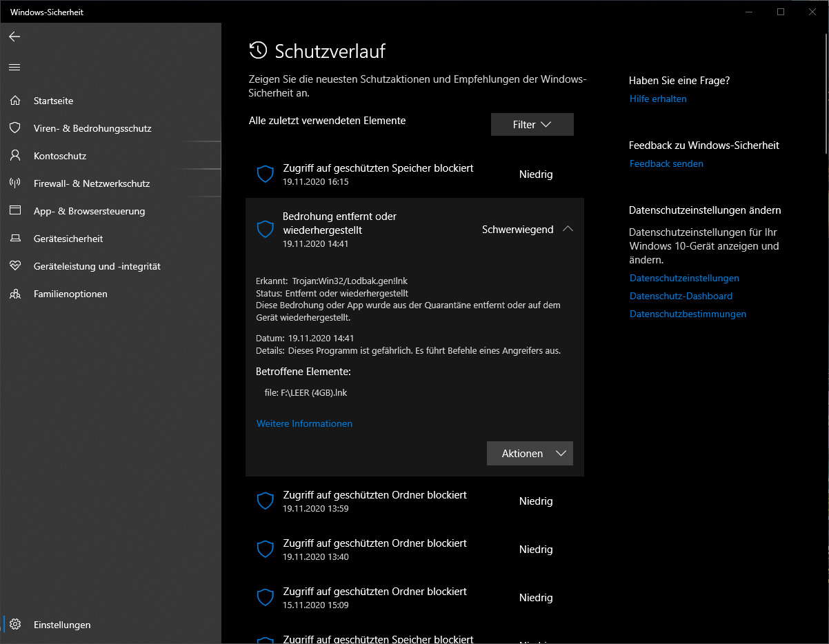Click the Schwerwiegend severity label
Screen dimensions: 829x644
(517, 230)
